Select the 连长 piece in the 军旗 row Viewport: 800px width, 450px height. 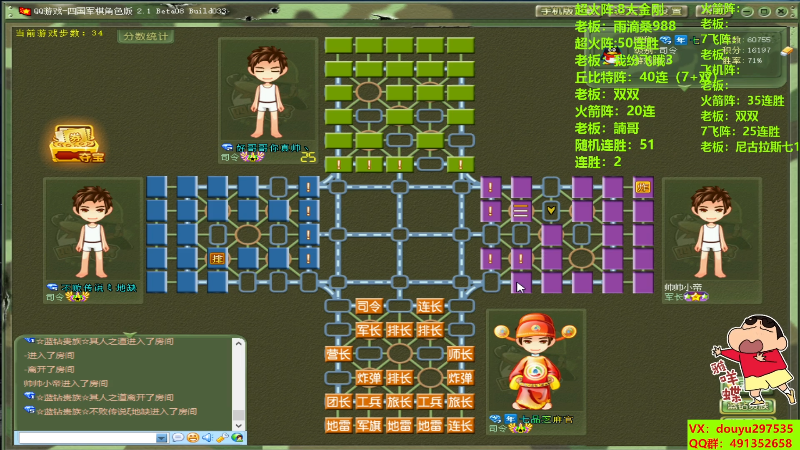(x=460, y=426)
